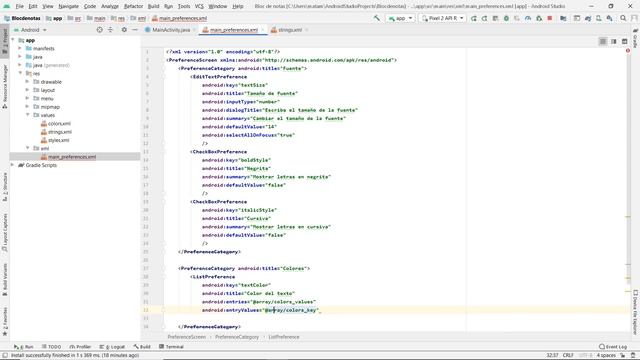640x360 pixels.
Task: Open the Gradle side tool window
Action: click(635, 38)
